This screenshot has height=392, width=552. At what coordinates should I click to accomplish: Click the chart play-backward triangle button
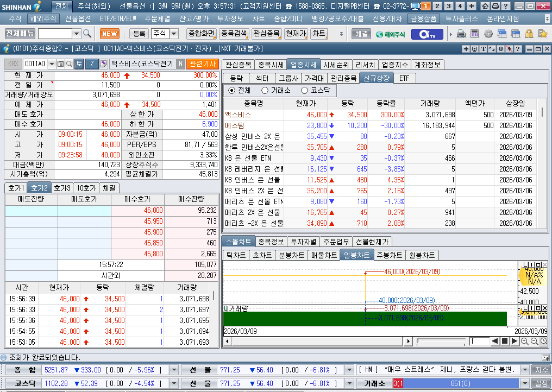pyautogui.click(x=495, y=341)
